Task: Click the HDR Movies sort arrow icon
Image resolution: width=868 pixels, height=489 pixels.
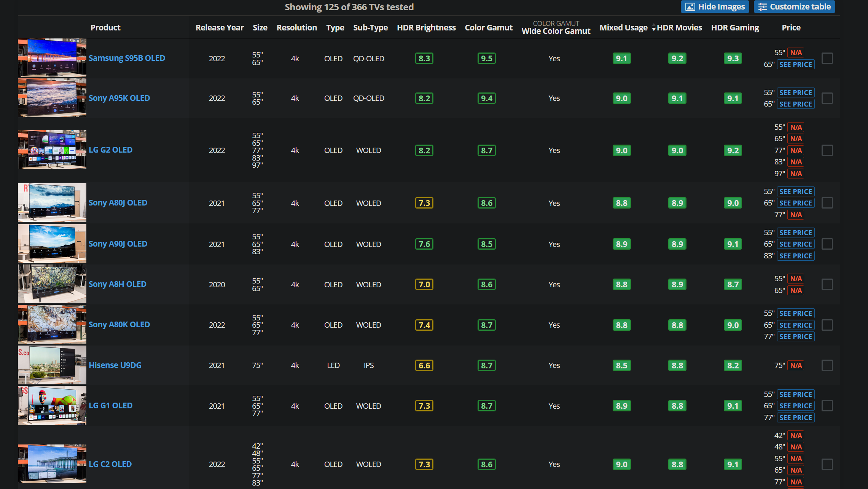Action: click(653, 27)
